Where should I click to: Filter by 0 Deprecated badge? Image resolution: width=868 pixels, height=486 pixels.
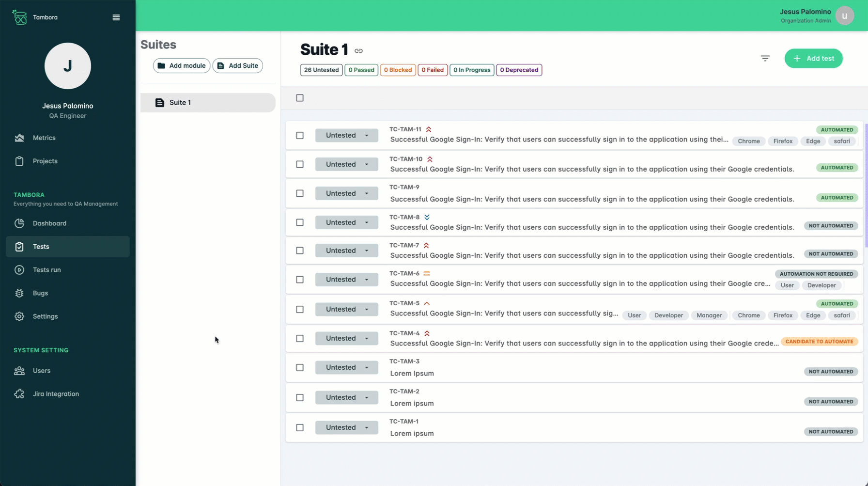[519, 70]
